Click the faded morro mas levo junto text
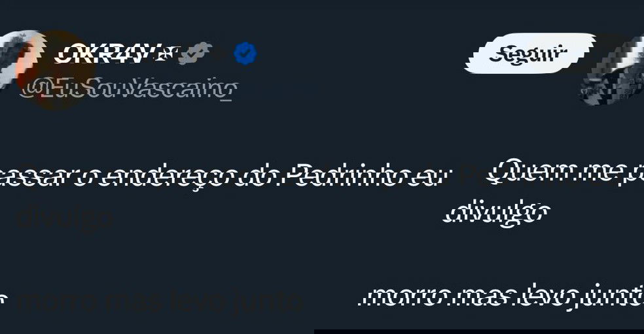The image size is (644, 334). click(x=159, y=301)
